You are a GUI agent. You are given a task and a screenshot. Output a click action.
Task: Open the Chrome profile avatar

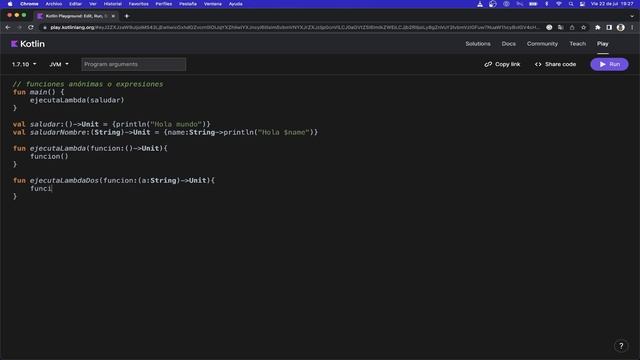click(x=620, y=27)
